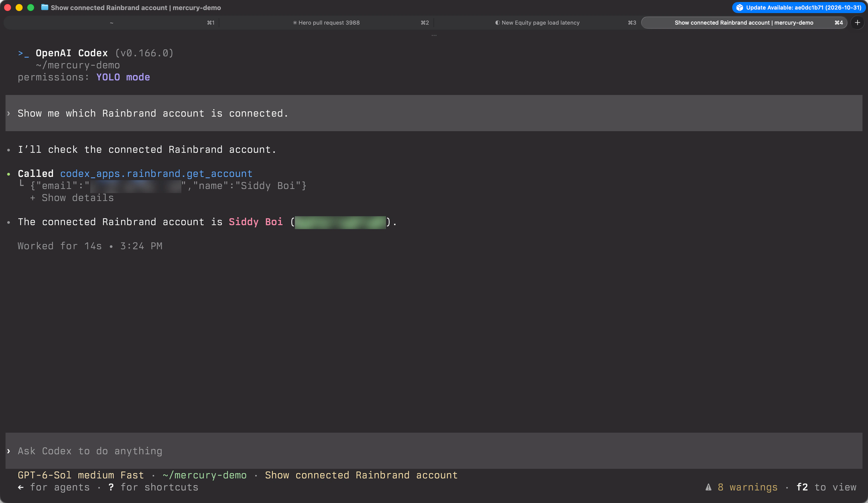Click green bullet beside Called tool line
The height and width of the screenshot is (503, 868).
[9, 174]
